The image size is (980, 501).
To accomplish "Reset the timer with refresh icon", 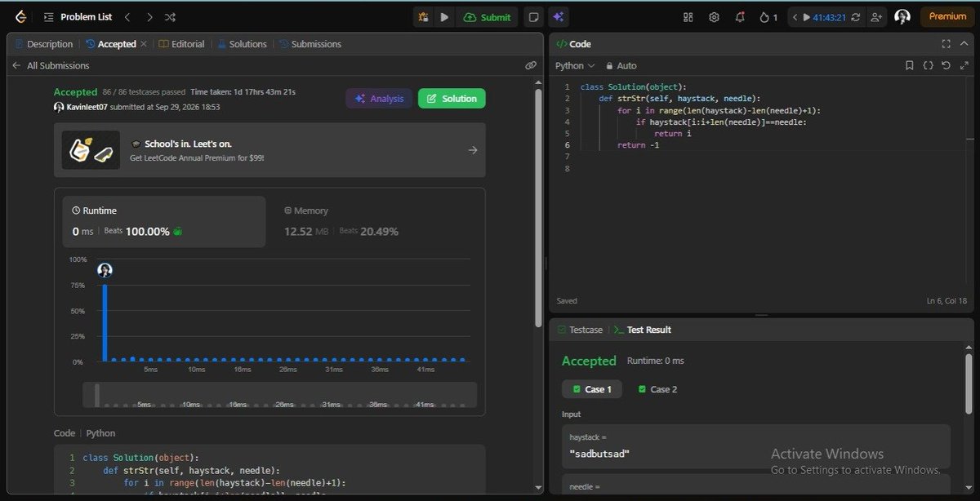I will 857,16.
